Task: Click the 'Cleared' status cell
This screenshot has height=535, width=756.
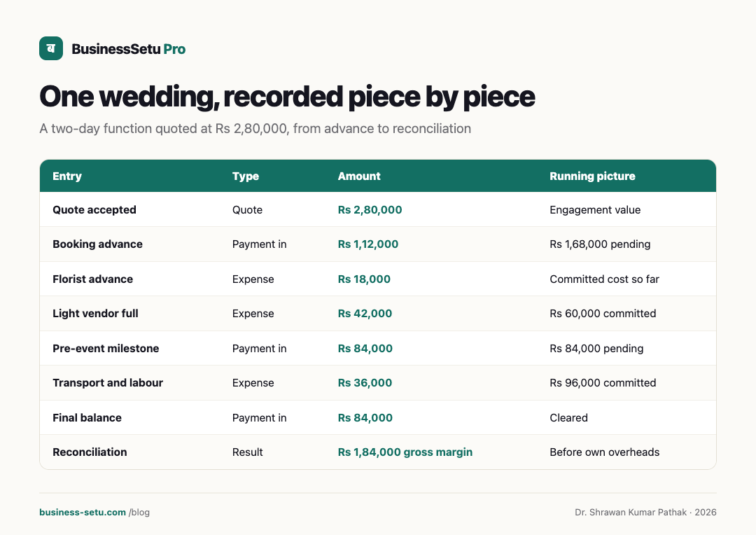Action: 568,418
